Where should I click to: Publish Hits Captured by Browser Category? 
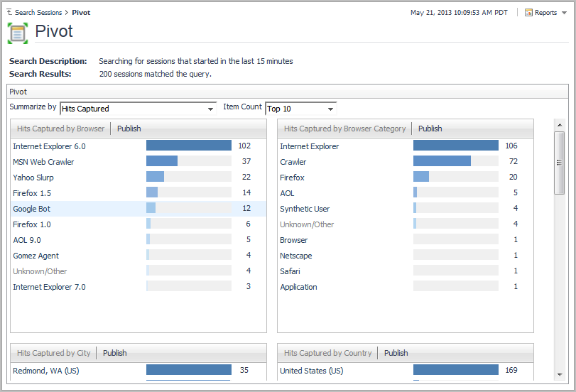pos(430,129)
